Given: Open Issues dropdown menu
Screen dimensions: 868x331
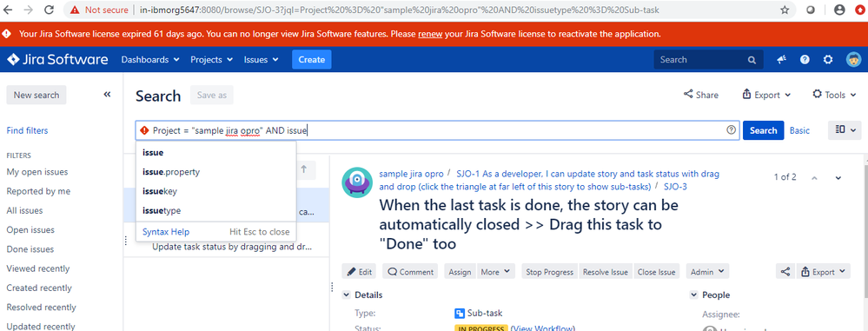Looking at the screenshot, I should coord(262,59).
